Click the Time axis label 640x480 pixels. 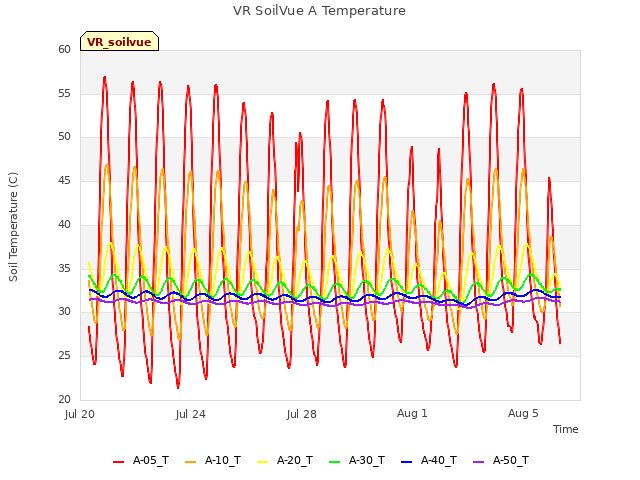click(x=565, y=429)
